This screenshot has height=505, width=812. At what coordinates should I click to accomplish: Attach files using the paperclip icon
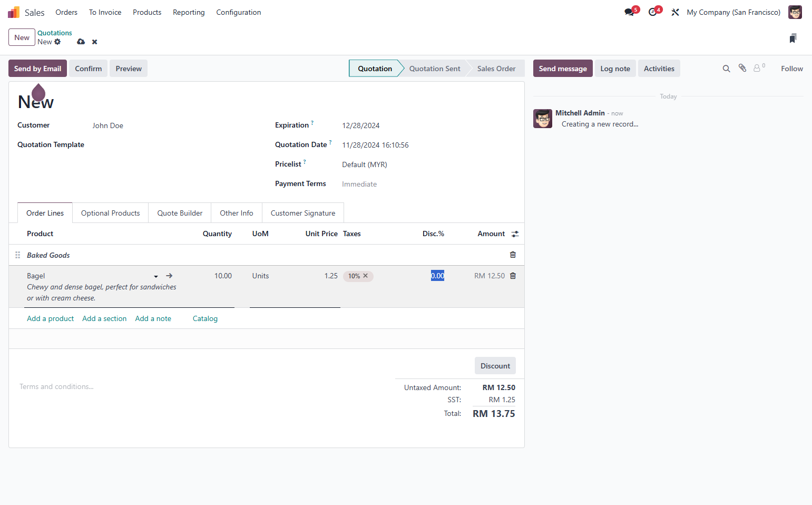(x=742, y=68)
